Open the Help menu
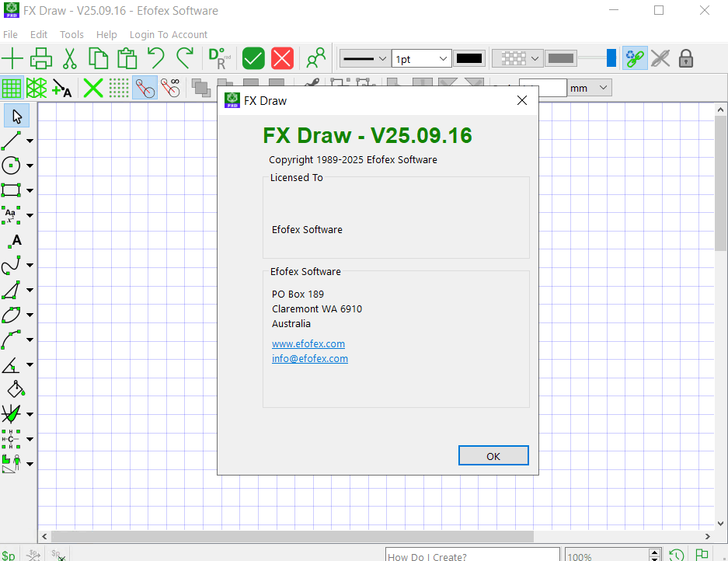 (106, 35)
